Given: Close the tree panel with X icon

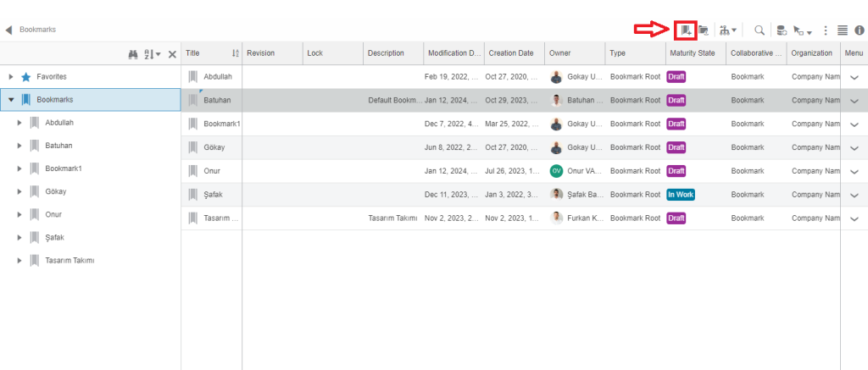Looking at the screenshot, I should (x=172, y=54).
